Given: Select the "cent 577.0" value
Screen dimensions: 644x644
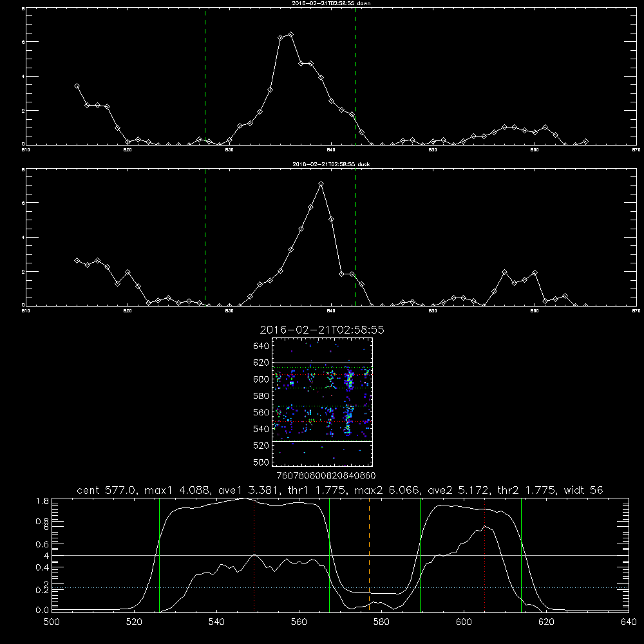Looking at the screenshot, I should point(106,490).
